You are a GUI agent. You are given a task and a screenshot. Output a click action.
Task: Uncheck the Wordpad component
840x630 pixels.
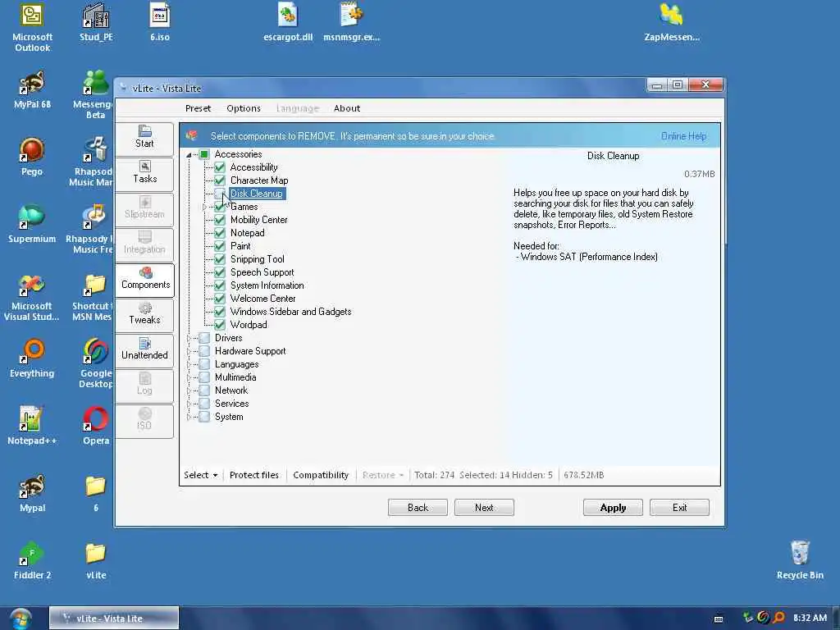[220, 325]
